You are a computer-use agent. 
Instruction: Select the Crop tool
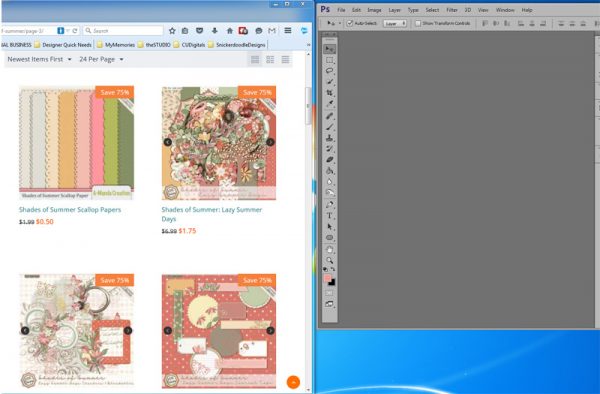(329, 93)
